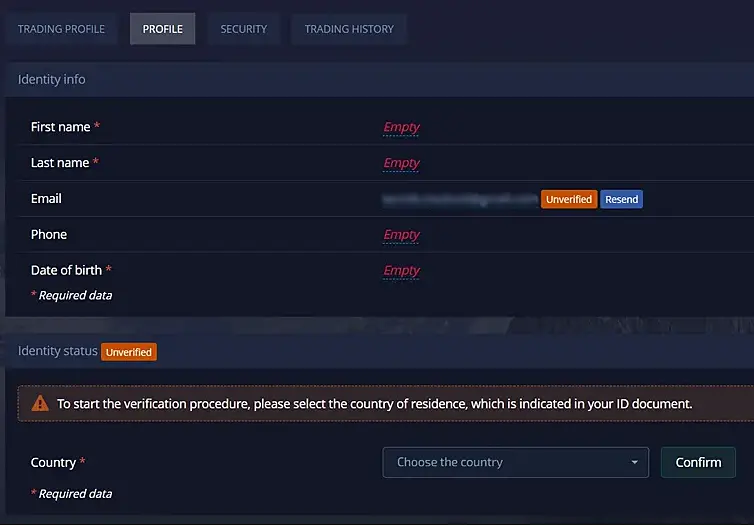The height and width of the screenshot is (525, 754).
Task: Click Required data note under Country
Action: pos(72,494)
